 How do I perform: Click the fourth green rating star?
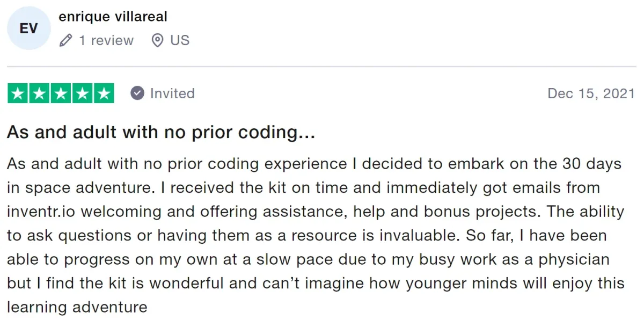82,93
